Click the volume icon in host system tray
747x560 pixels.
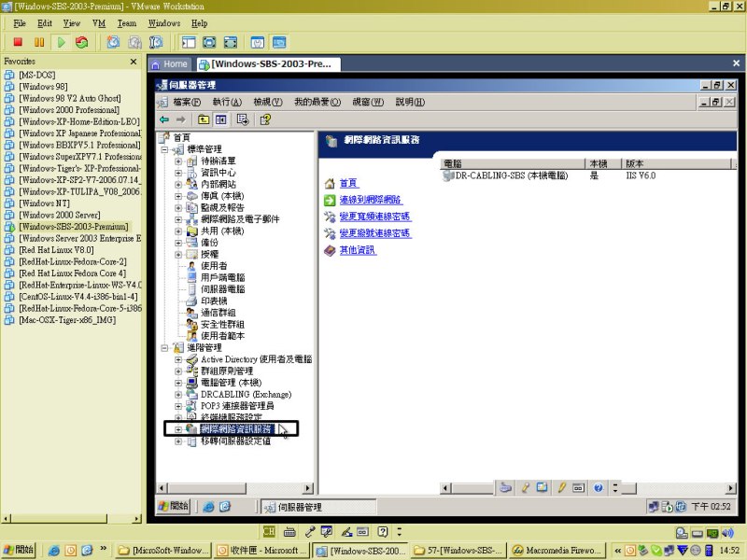pyautogui.click(x=727, y=533)
